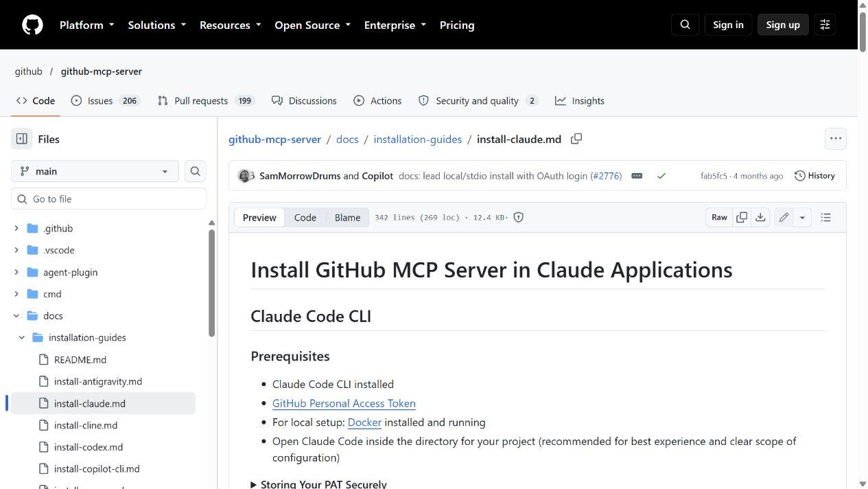Viewport: 868px width, 489px height.
Task: Open commit fab5fc5 hash
Action: point(714,176)
